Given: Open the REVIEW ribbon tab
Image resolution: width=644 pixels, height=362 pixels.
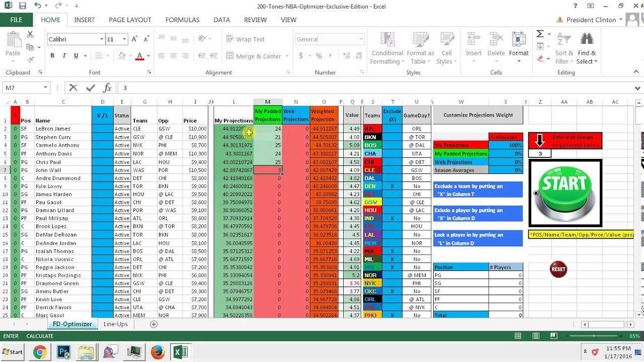Looking at the screenshot, I should tap(255, 20).
